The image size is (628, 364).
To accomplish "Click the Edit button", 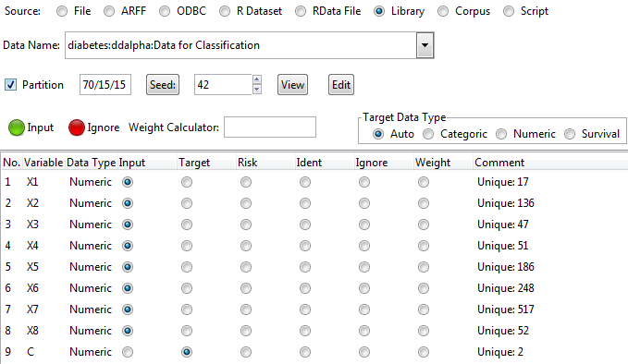I will click(x=341, y=85).
